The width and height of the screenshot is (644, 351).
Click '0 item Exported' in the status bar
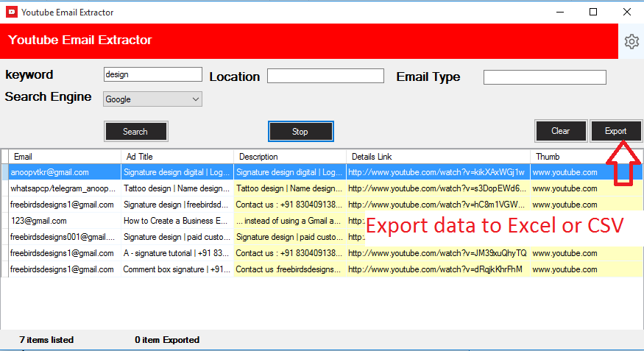[167, 340]
